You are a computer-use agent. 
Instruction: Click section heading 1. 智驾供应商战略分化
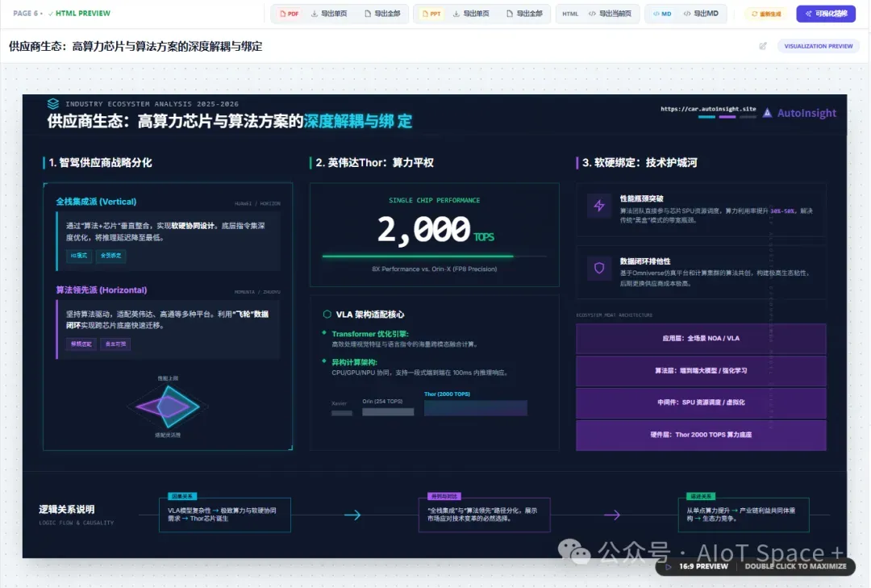(x=100, y=163)
